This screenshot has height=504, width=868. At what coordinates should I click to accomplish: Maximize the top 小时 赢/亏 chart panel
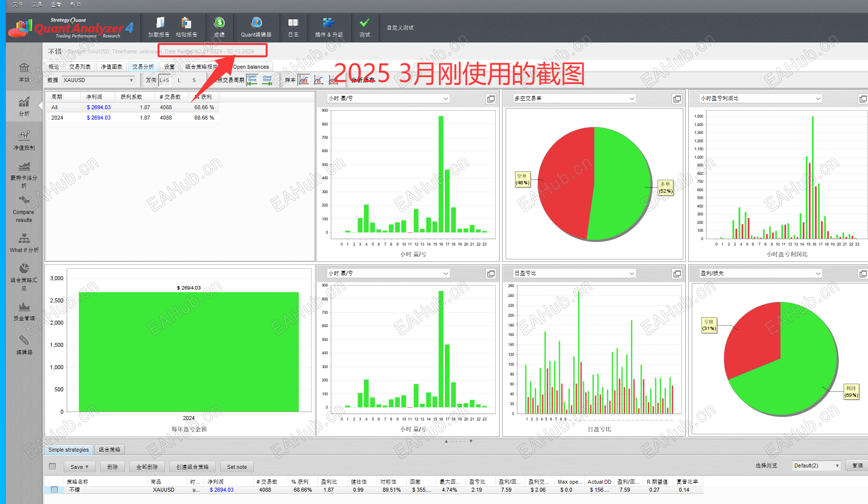(491, 99)
